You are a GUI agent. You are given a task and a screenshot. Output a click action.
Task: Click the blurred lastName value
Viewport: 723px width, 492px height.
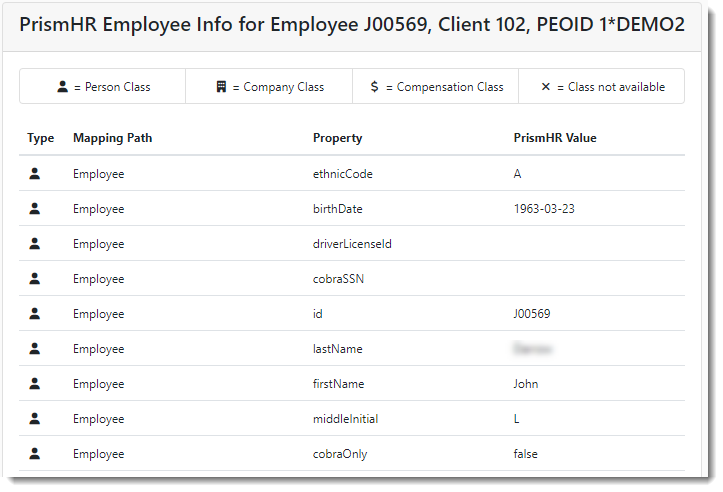533,349
